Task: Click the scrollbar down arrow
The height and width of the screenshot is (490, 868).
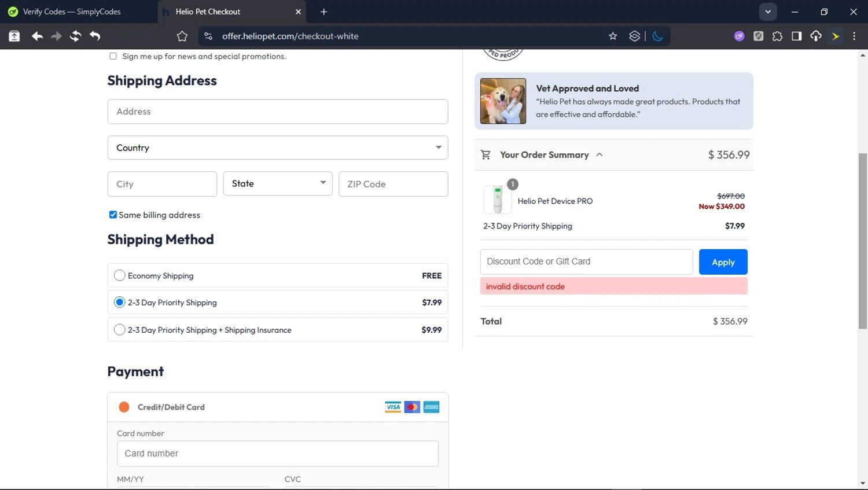Action: pyautogui.click(x=862, y=484)
